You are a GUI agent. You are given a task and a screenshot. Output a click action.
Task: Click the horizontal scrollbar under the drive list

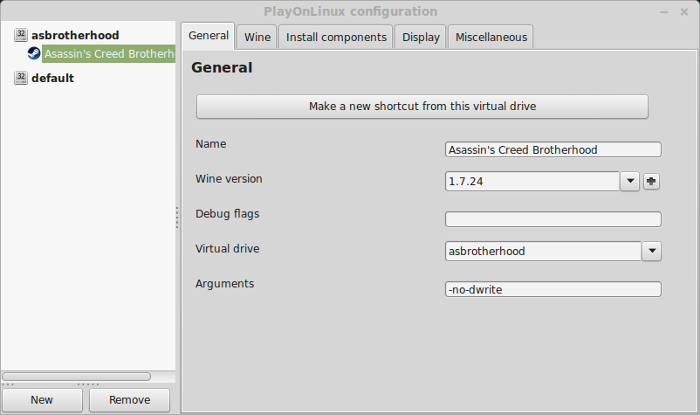tap(76, 377)
